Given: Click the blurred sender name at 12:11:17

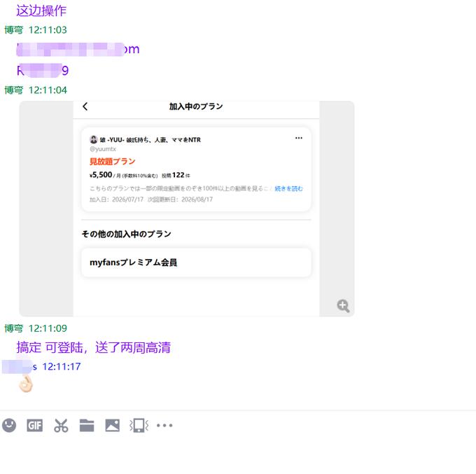Looking at the screenshot, I should (20, 366).
